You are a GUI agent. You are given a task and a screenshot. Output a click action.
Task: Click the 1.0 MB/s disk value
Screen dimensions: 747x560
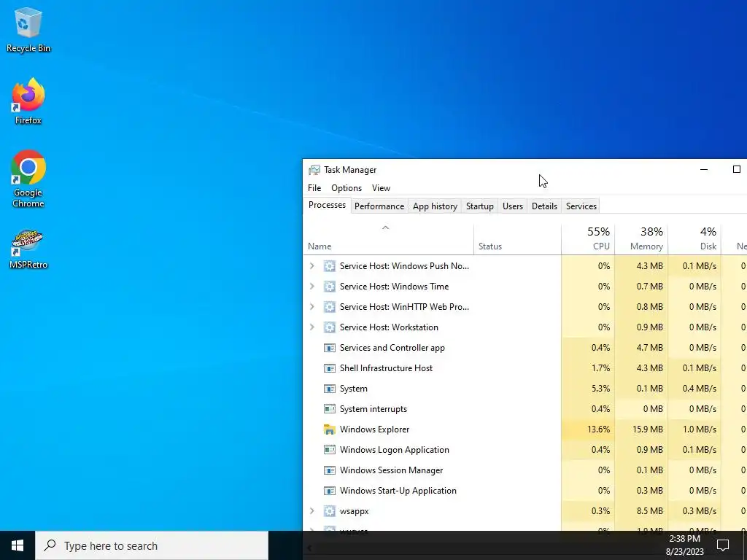700,429
